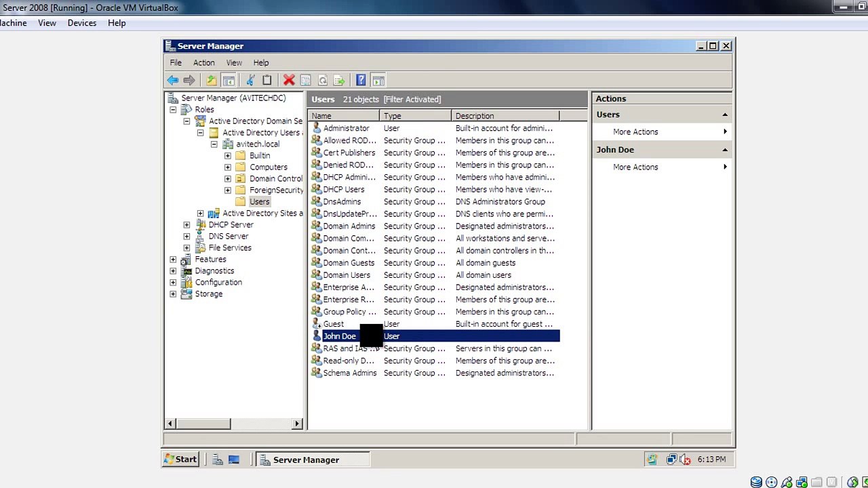The image size is (868, 488).
Task: Expand the Storage node
Action: tap(173, 294)
